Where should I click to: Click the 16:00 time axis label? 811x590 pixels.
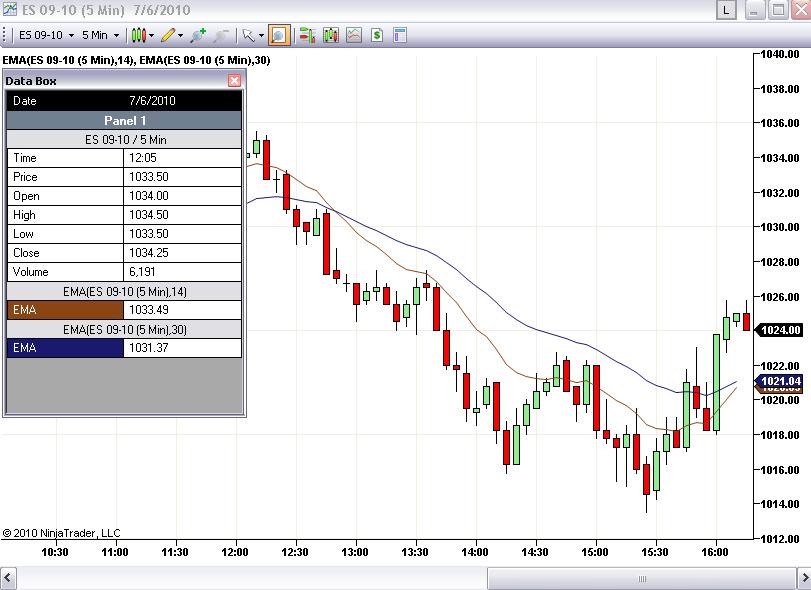pos(715,552)
